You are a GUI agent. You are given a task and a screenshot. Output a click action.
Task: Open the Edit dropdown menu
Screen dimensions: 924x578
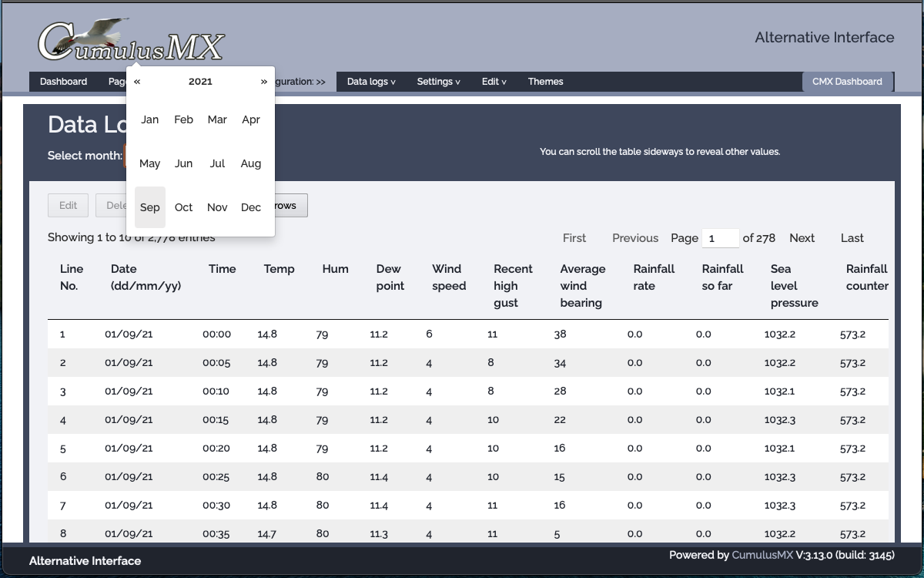click(494, 82)
